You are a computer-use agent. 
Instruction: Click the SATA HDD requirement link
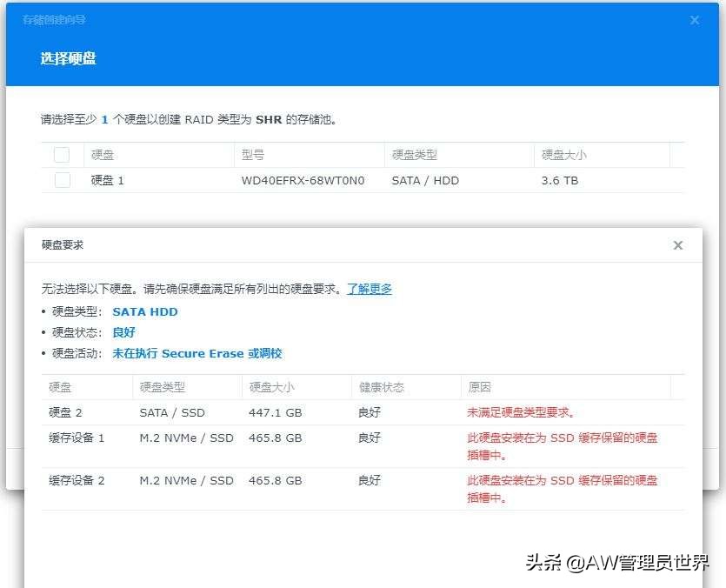145,311
